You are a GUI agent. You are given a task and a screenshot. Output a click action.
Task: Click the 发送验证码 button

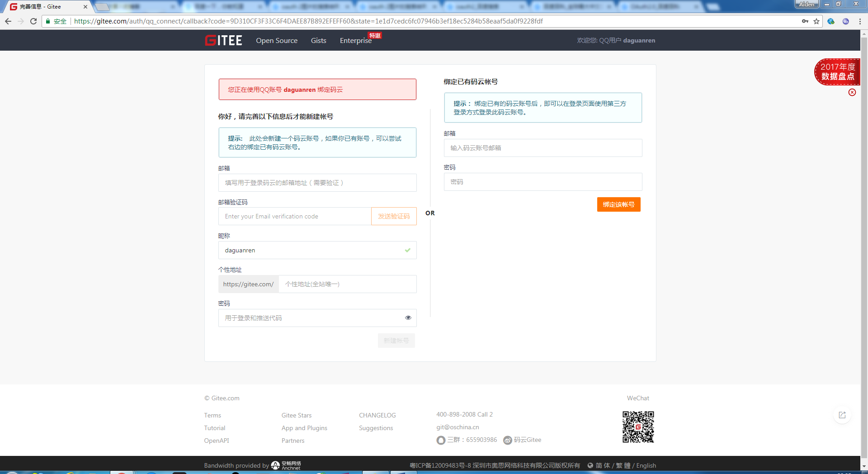(x=394, y=216)
